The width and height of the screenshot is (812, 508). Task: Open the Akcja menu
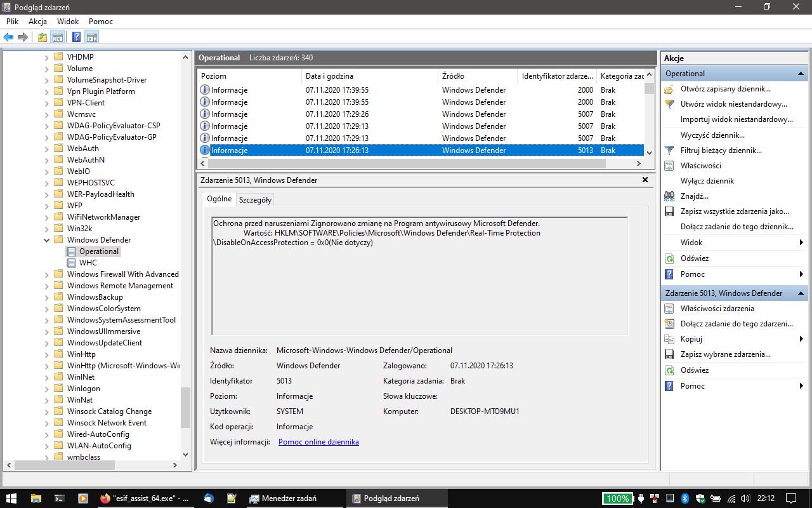click(37, 21)
